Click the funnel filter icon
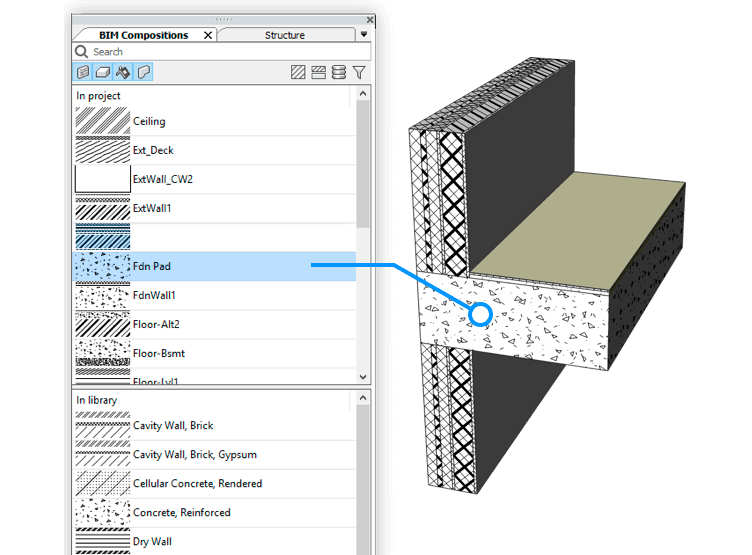The height and width of the screenshot is (555, 752). coord(359,72)
